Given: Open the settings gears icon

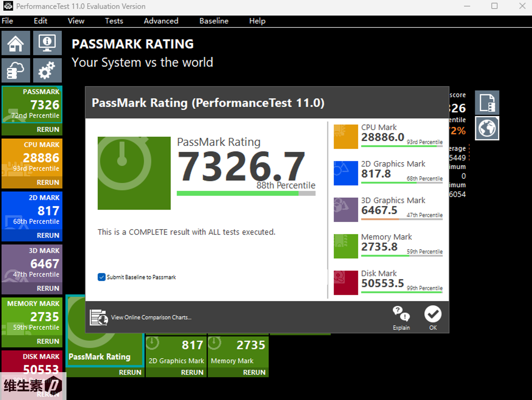Looking at the screenshot, I should click(x=47, y=70).
